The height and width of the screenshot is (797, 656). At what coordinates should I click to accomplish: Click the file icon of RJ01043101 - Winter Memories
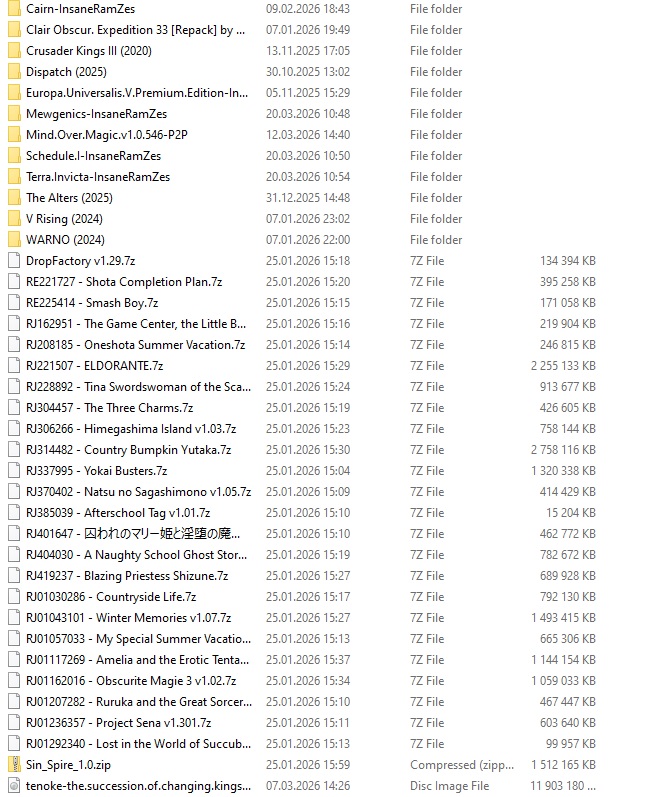point(14,618)
